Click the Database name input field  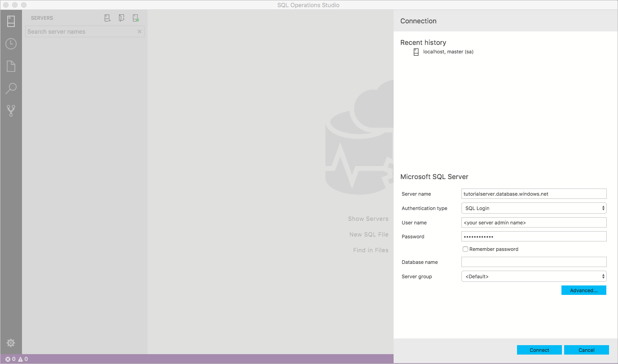[x=534, y=262]
